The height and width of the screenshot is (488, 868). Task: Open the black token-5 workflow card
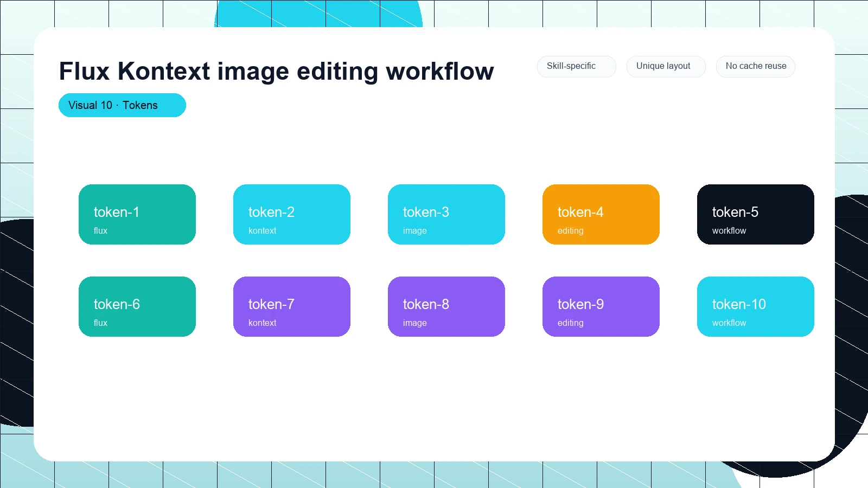tap(756, 214)
